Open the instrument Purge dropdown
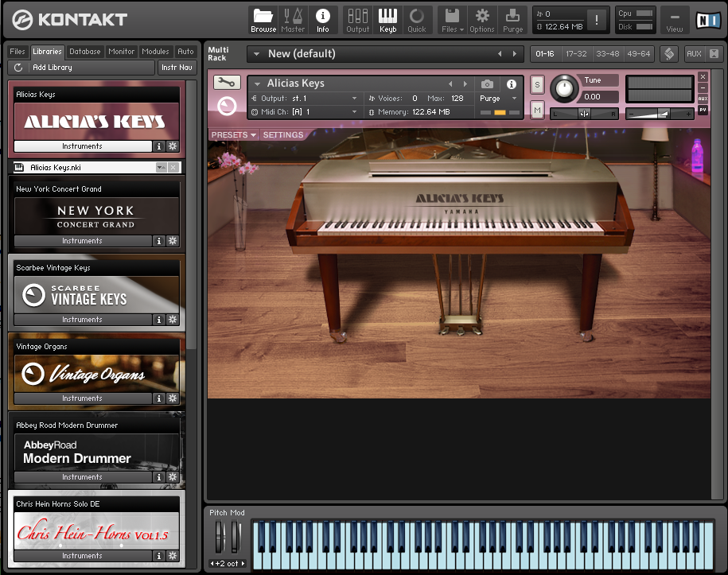This screenshot has width=728, height=575. pyautogui.click(x=514, y=99)
